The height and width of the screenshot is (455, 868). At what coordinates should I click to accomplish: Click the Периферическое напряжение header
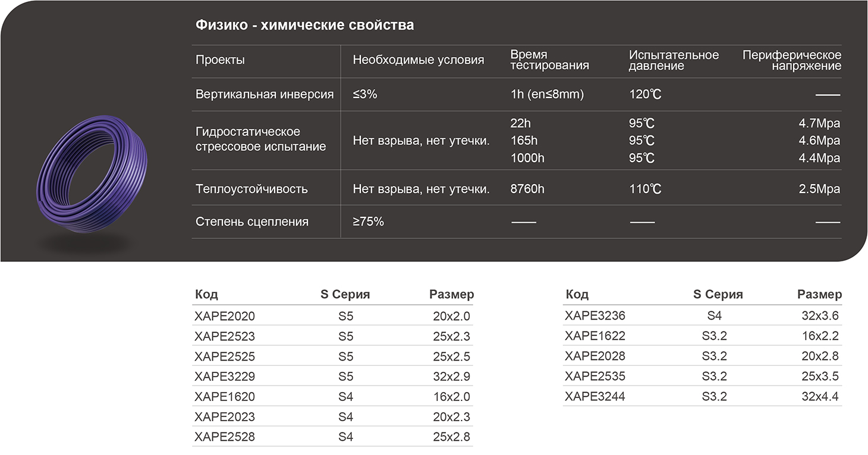tap(792, 60)
